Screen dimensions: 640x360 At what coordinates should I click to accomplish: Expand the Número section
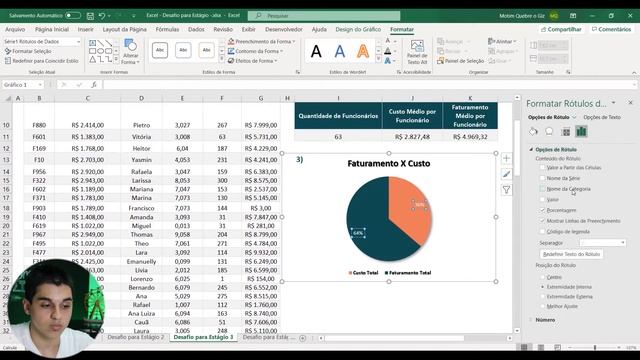(531, 320)
